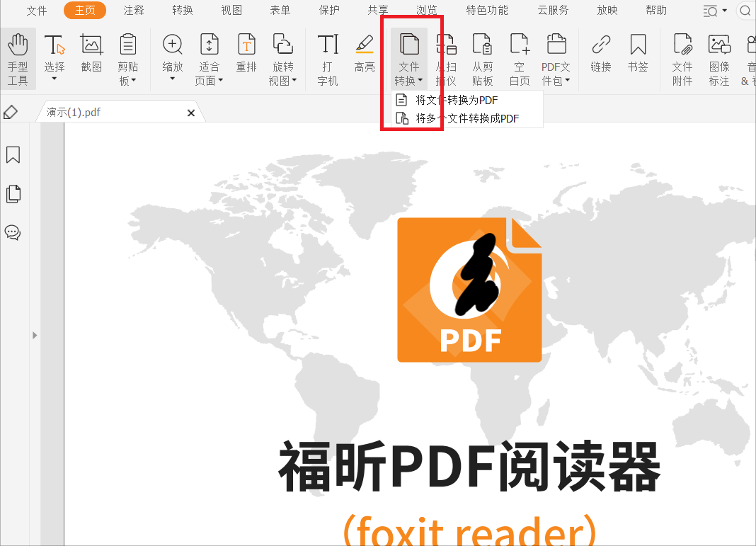Viewport: 756px width, 546px height.
Task: Open the 文件 menu
Action: pyautogui.click(x=37, y=11)
